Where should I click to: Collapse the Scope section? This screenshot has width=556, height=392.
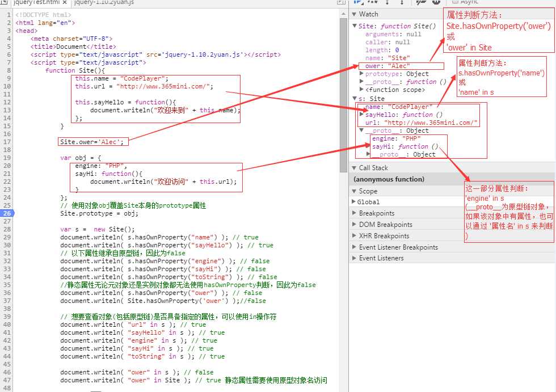[354, 191]
